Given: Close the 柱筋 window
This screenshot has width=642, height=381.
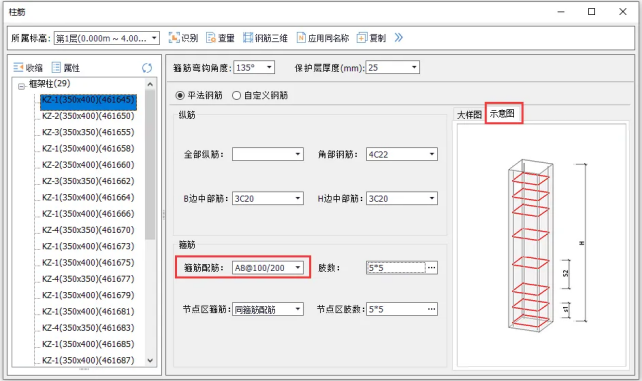Looking at the screenshot, I should click(x=623, y=12).
